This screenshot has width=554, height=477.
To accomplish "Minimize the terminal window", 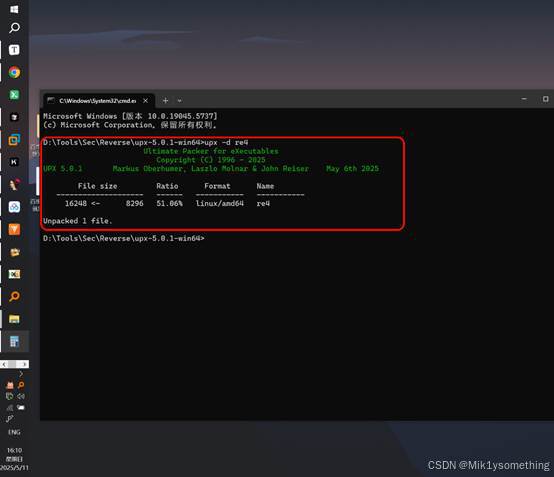I will (x=524, y=99).
